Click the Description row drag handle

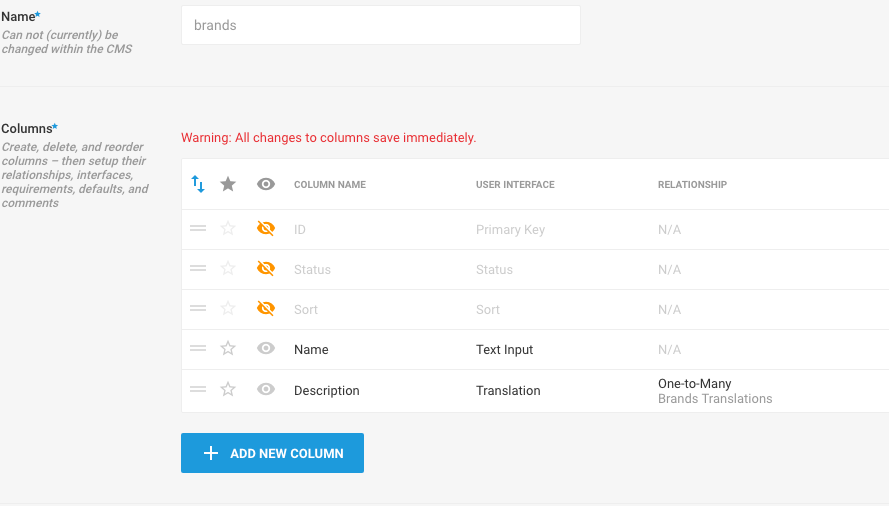click(x=198, y=390)
